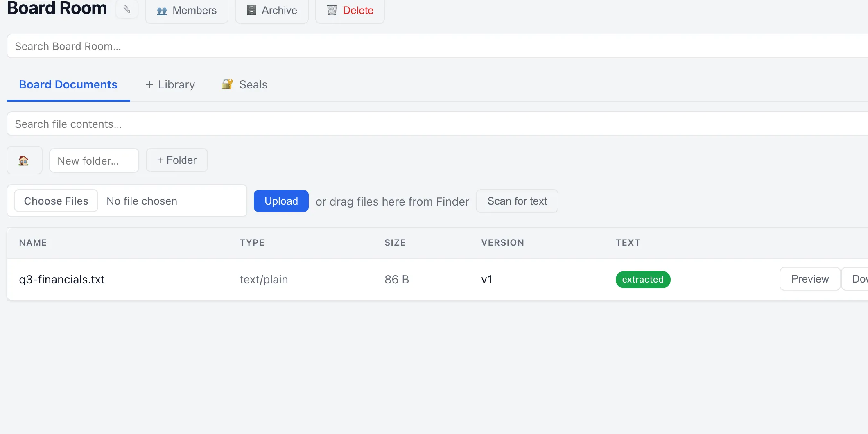
Task: Go to root folder via house icon
Action: pyautogui.click(x=25, y=160)
